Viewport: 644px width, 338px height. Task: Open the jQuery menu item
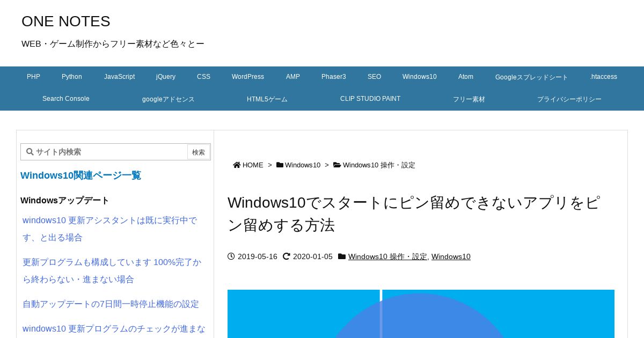166,77
